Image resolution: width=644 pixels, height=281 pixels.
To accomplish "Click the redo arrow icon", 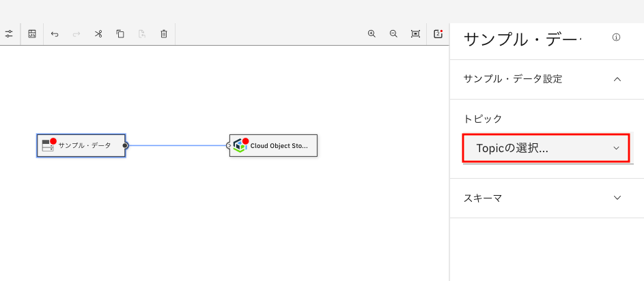I will pos(76,34).
